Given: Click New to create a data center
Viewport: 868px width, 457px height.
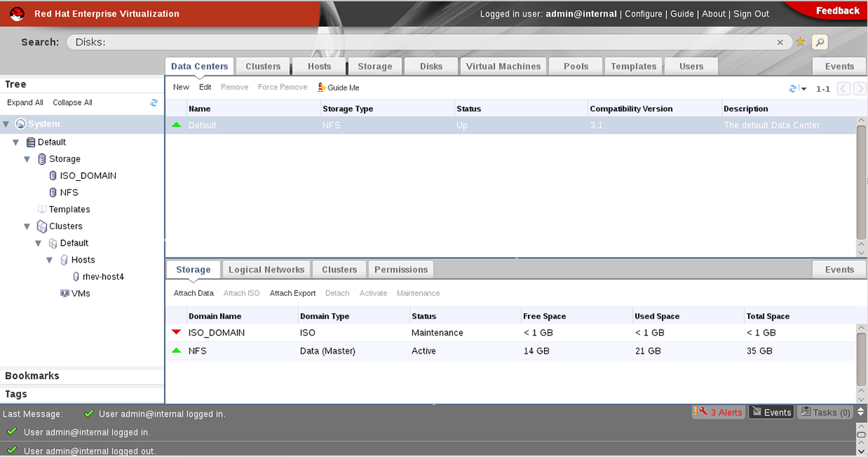Looking at the screenshot, I should 181,87.
